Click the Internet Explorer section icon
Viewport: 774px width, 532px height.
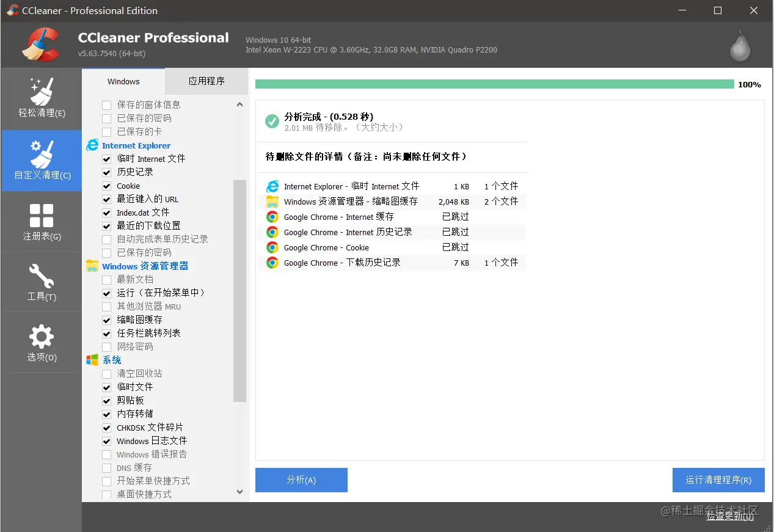coord(92,145)
